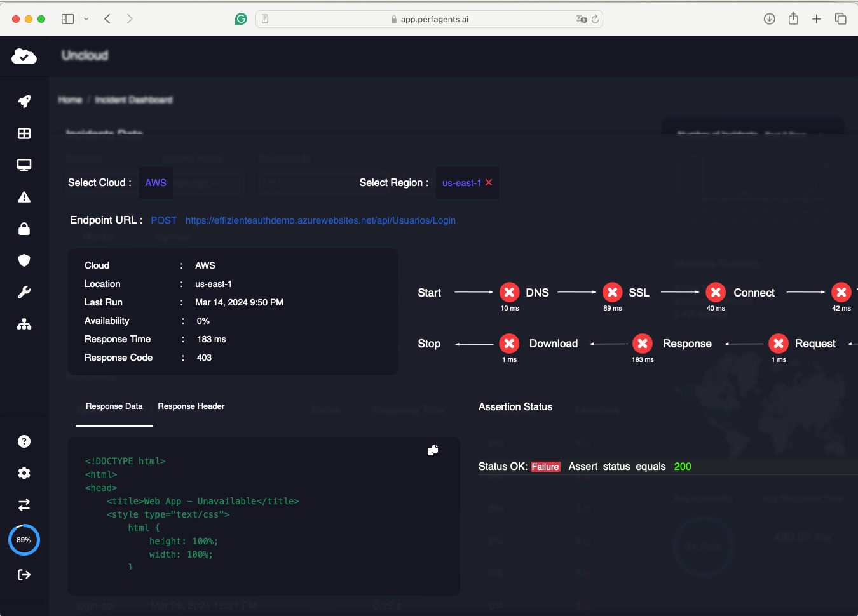Viewport: 858px width, 616px height.
Task: Open the wrench tools sidebar icon
Action: click(x=24, y=292)
